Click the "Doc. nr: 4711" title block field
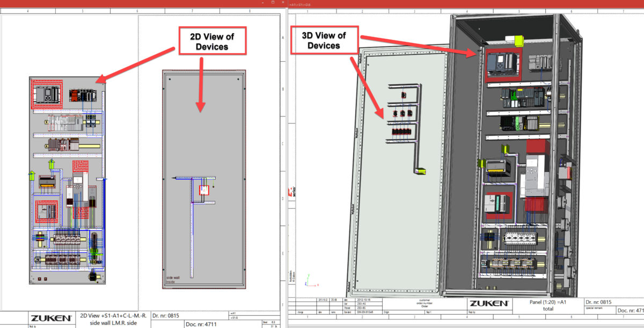The width and height of the screenshot is (644, 328). tap(201, 323)
